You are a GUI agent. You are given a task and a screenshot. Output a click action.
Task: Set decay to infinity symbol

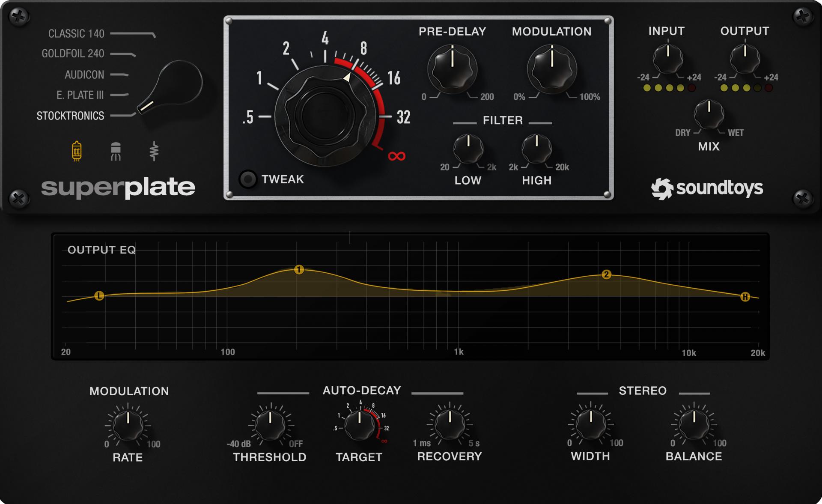(396, 156)
